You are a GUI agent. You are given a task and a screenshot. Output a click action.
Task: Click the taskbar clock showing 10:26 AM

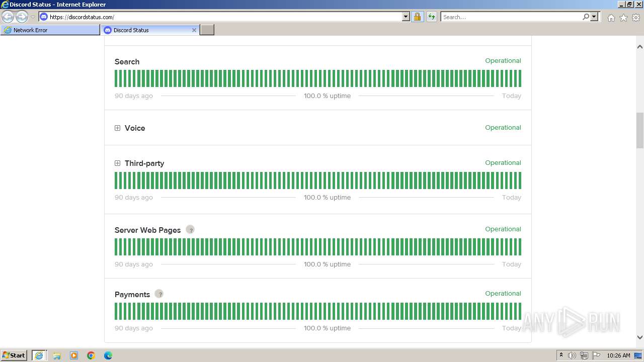(x=618, y=355)
